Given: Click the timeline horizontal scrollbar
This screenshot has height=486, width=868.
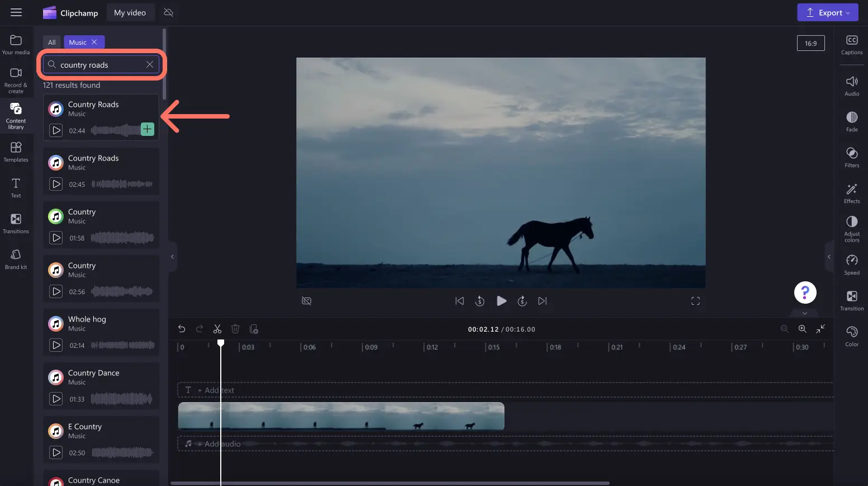Looking at the screenshot, I should (390, 483).
